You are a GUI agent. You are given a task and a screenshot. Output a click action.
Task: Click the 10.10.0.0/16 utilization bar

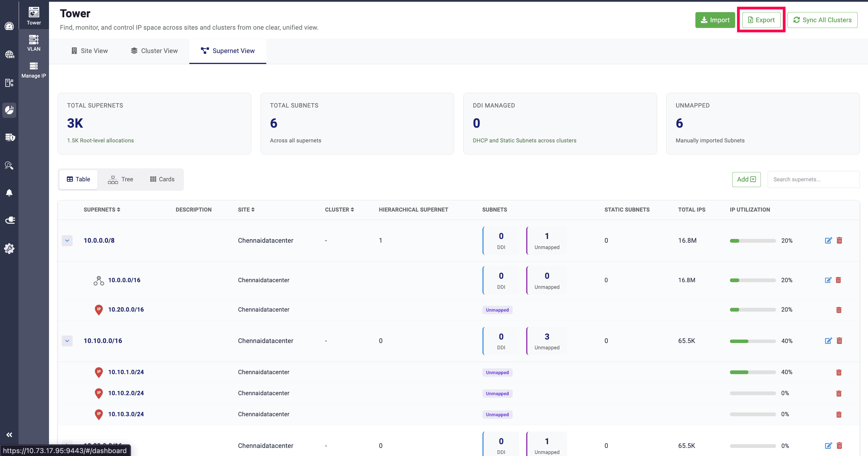click(x=752, y=341)
